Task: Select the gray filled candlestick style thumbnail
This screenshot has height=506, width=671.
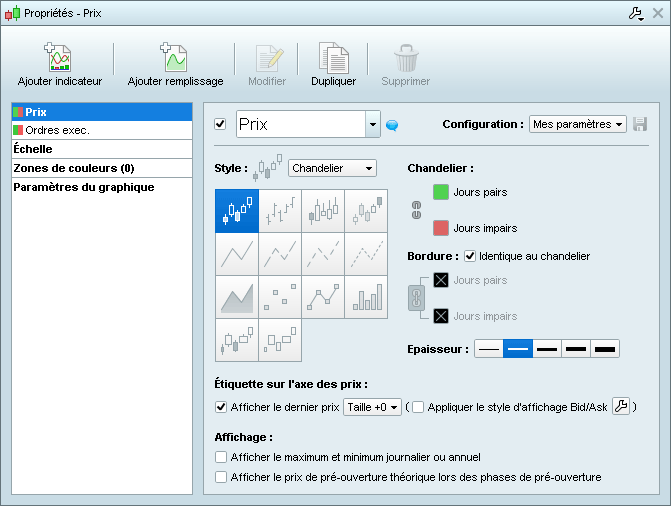Action: [x=366, y=211]
